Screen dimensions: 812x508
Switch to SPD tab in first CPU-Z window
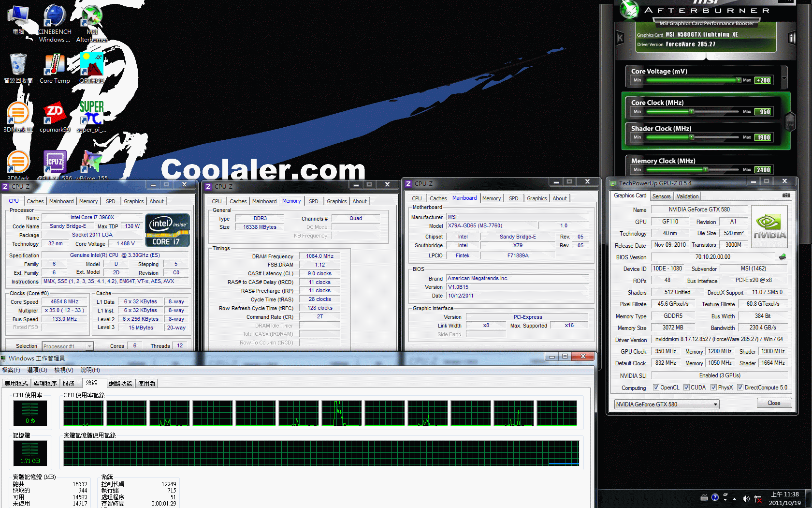point(111,201)
